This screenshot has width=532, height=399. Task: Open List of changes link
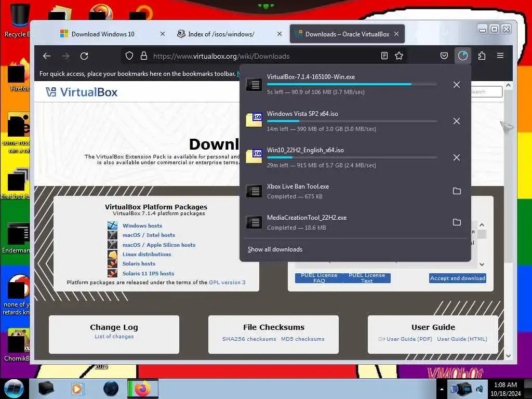tap(114, 337)
